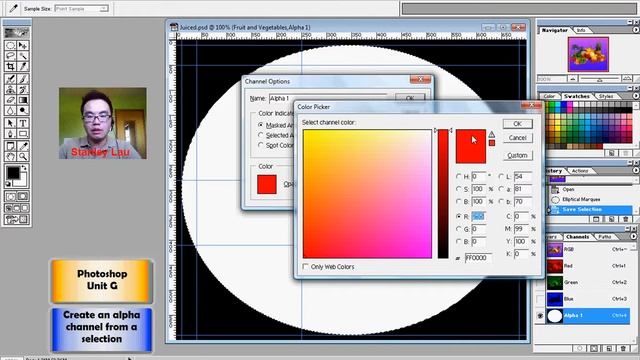Switch to the Paths tab

pos(604,237)
